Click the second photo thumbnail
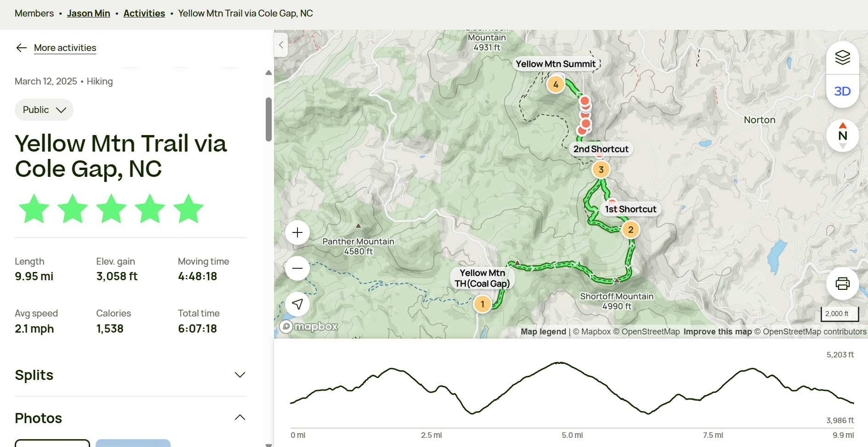The height and width of the screenshot is (447, 868). click(133, 443)
